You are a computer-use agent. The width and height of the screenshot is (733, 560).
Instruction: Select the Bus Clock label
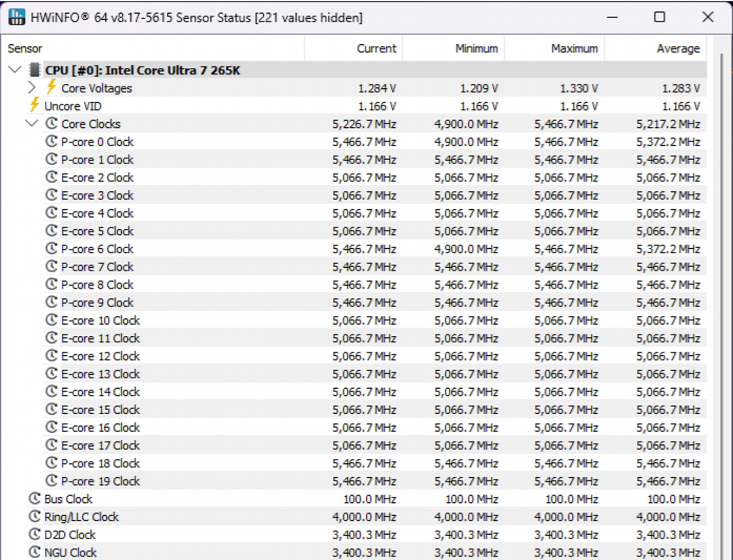(x=68, y=499)
